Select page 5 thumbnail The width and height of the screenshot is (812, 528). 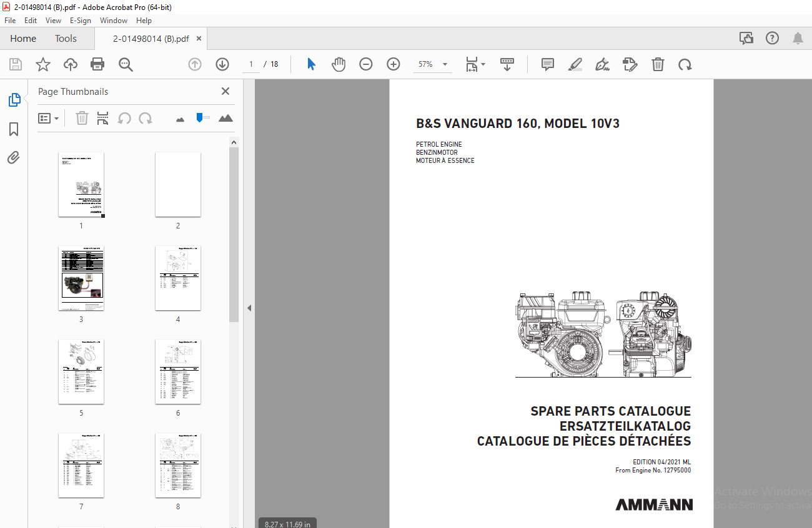pyautogui.click(x=81, y=372)
